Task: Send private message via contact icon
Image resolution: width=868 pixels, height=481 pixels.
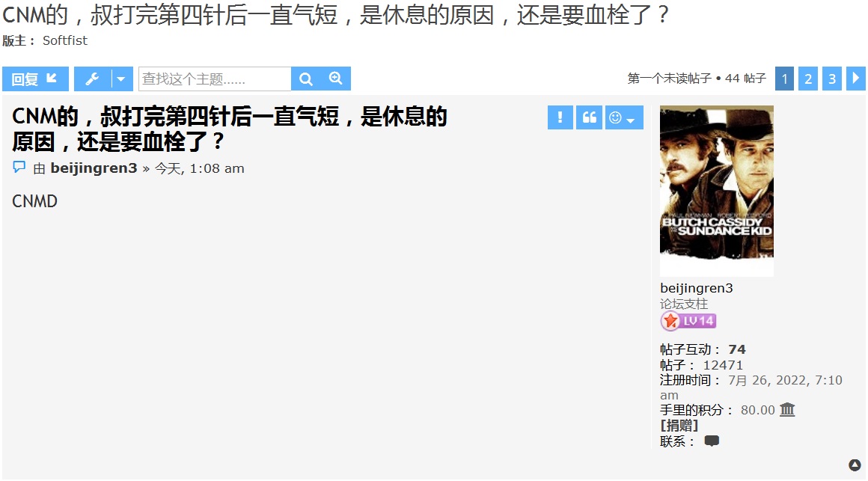Action: [712, 441]
